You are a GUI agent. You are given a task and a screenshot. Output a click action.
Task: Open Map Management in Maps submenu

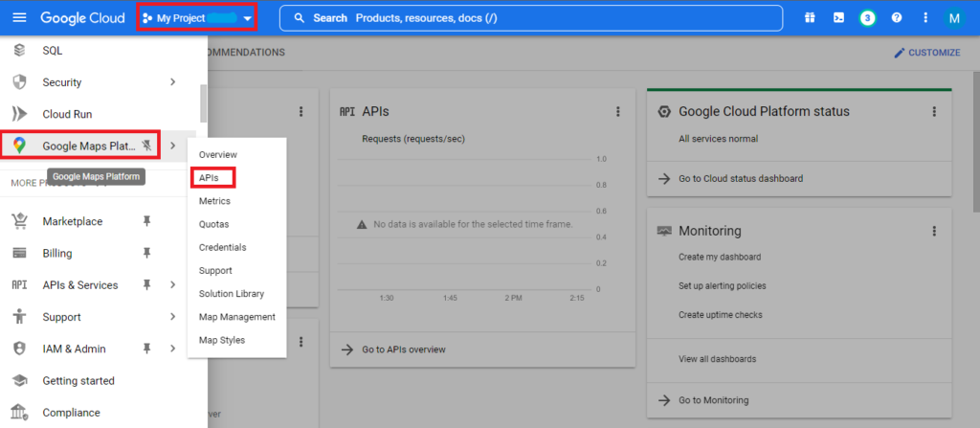[x=237, y=317]
